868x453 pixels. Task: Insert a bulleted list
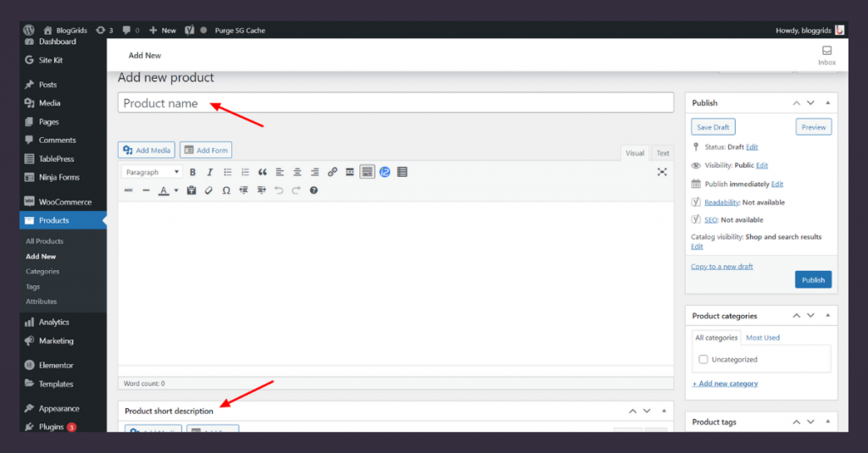pos(227,172)
